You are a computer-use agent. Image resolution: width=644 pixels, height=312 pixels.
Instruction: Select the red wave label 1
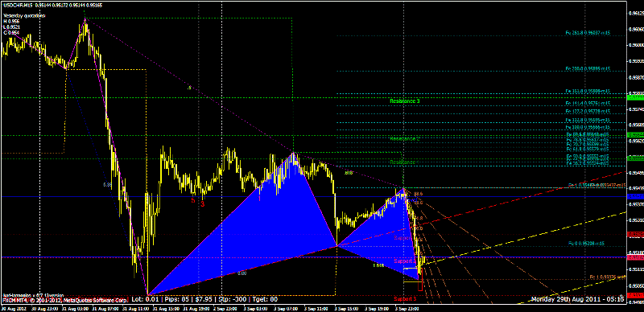[x=259, y=199]
